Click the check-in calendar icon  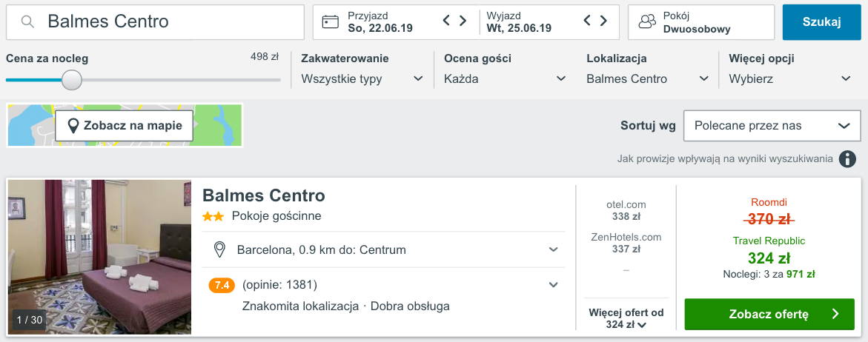331,22
